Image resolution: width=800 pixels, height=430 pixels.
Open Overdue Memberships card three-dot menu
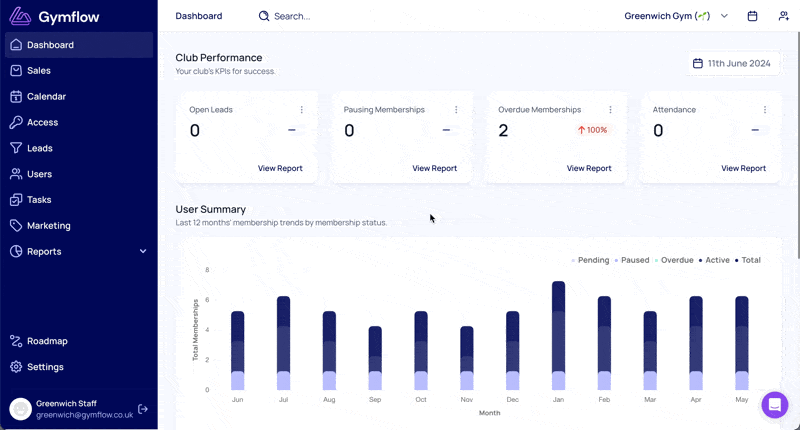[610, 110]
